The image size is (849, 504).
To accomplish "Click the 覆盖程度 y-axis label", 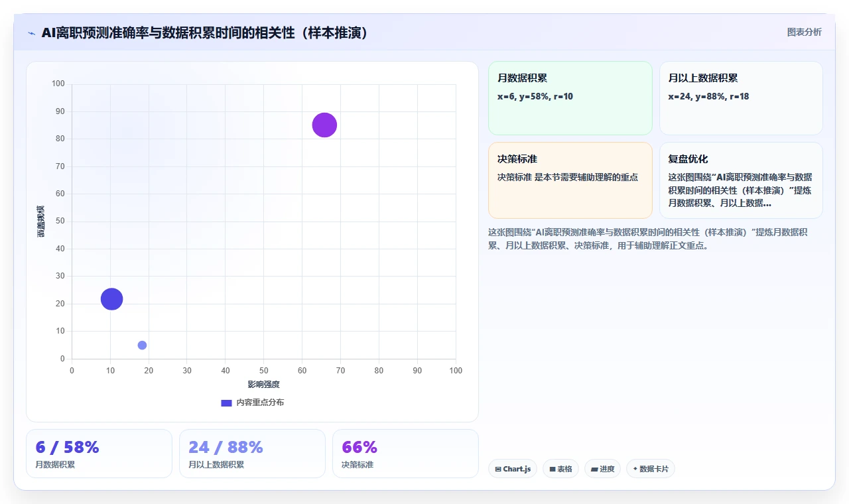I will click(40, 221).
